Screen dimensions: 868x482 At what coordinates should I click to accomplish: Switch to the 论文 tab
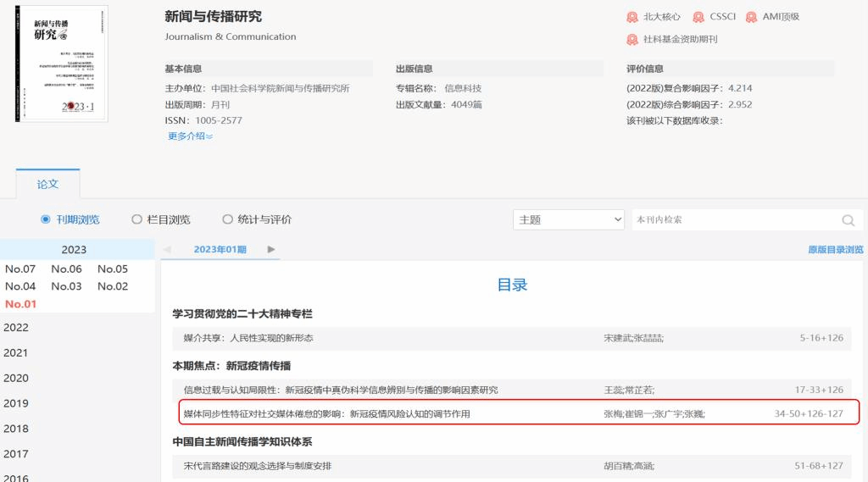point(47,184)
